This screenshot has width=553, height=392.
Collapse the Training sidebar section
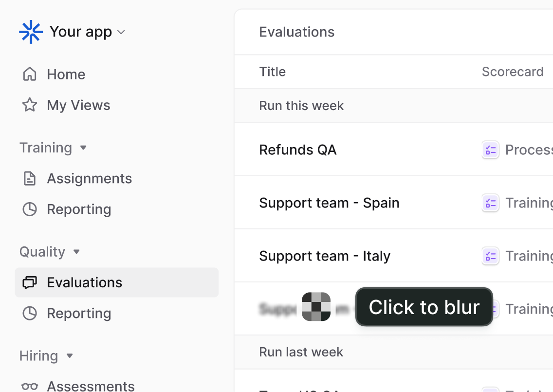point(83,148)
